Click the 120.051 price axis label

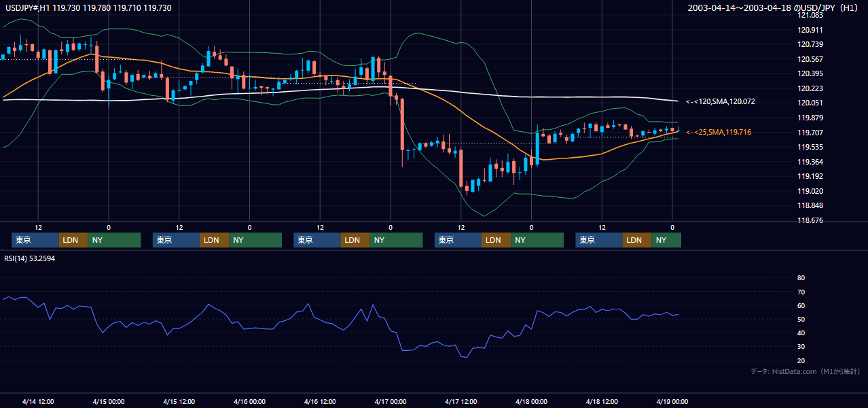pos(811,103)
